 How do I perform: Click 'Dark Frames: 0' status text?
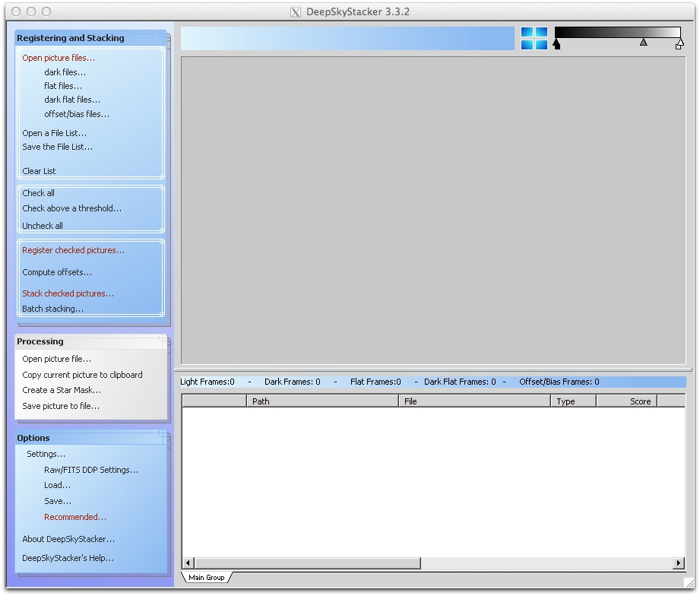click(293, 382)
